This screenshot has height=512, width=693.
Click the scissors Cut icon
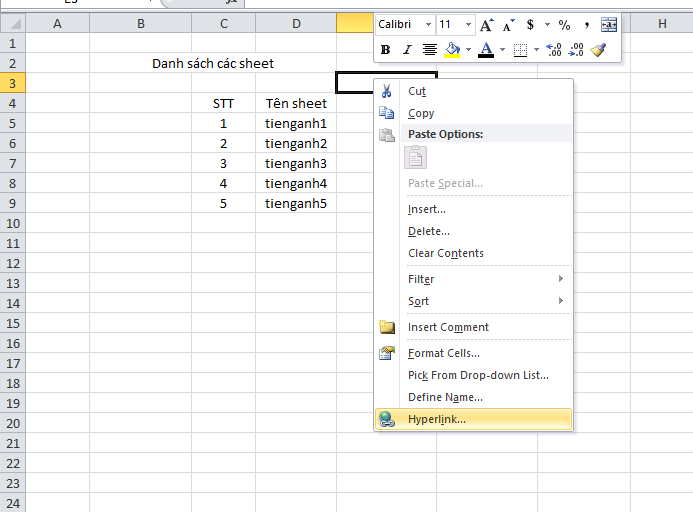pos(387,91)
